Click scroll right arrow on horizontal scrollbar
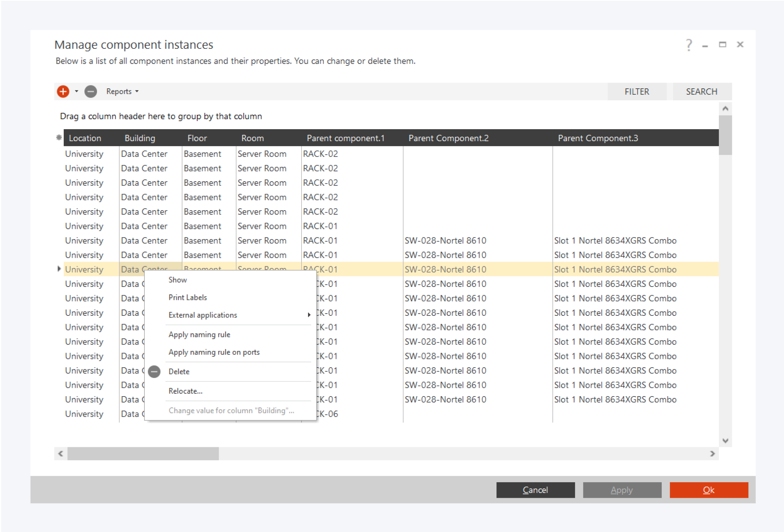This screenshot has width=784, height=532. pyautogui.click(x=712, y=454)
